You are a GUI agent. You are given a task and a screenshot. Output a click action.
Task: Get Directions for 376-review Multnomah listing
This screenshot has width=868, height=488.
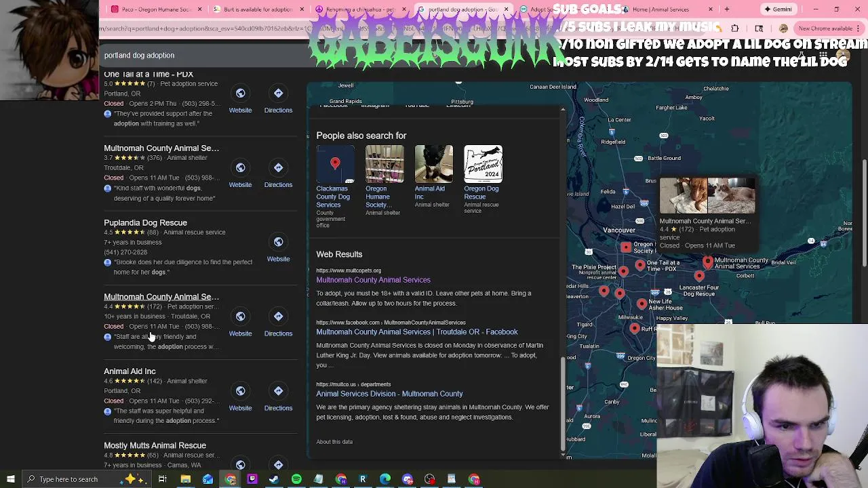tap(278, 167)
